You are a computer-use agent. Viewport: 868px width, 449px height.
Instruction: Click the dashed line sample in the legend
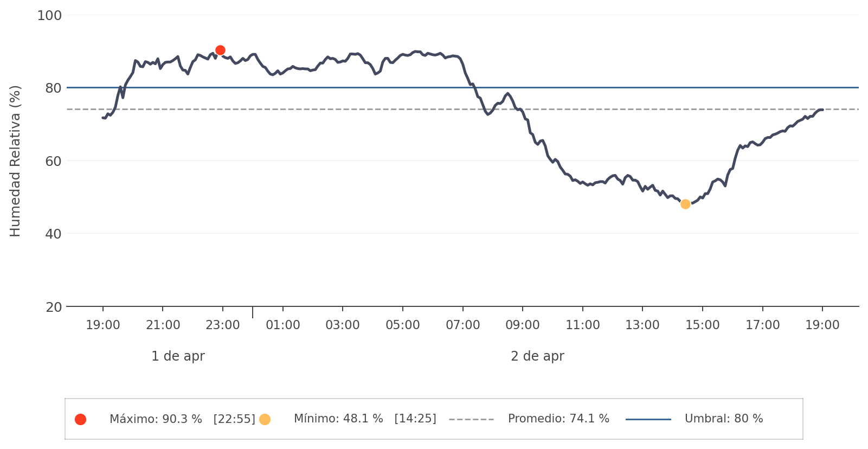point(471,419)
